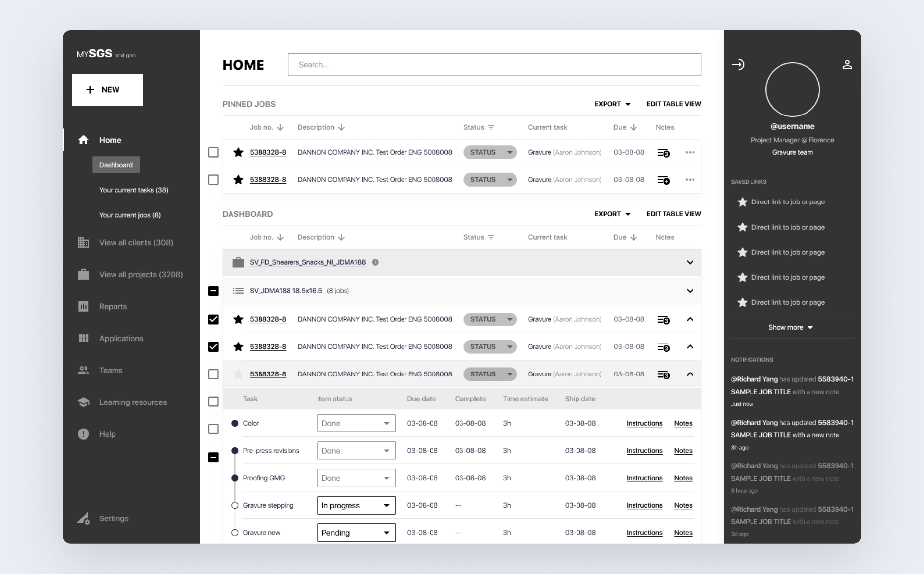Switch to Your current tasks view

coord(133,190)
